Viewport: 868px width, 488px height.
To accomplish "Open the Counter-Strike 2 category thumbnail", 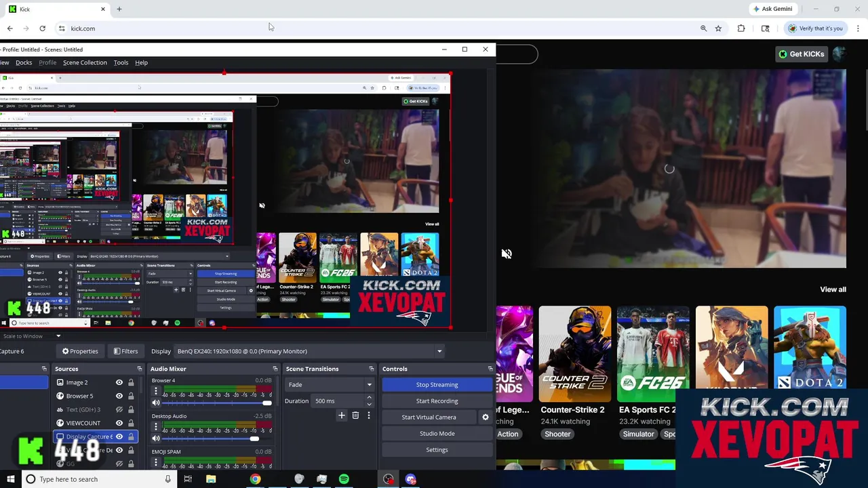I will [575, 354].
